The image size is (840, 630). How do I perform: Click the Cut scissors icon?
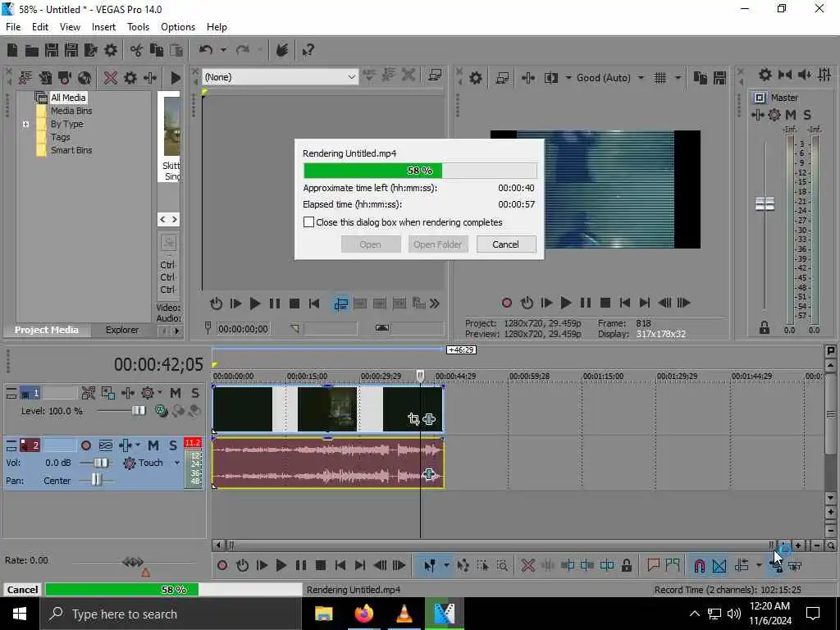(x=137, y=50)
